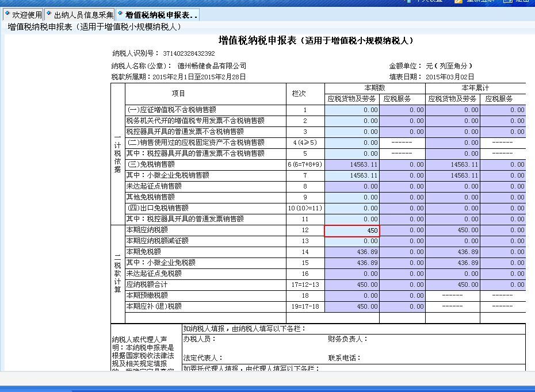Click the 办税人员 label

click(200, 339)
